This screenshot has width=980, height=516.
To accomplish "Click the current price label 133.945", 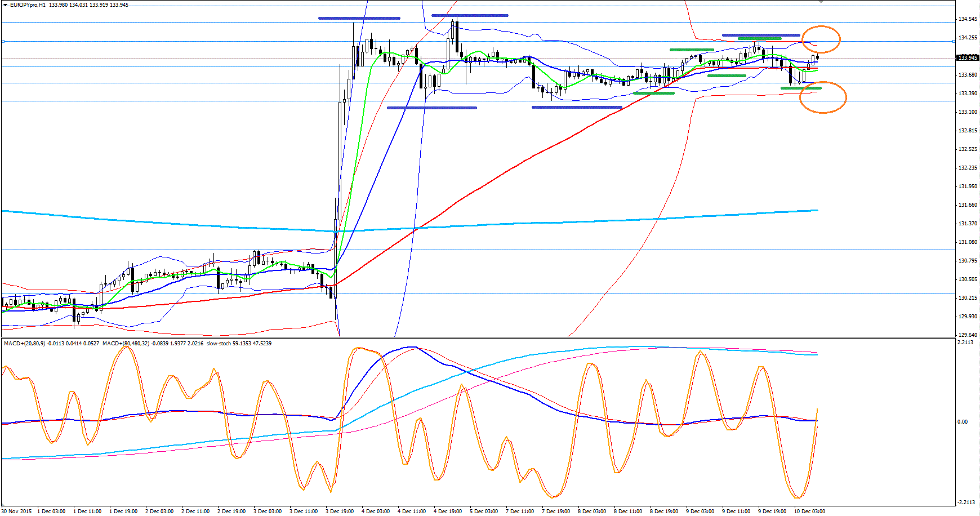I will point(968,57).
